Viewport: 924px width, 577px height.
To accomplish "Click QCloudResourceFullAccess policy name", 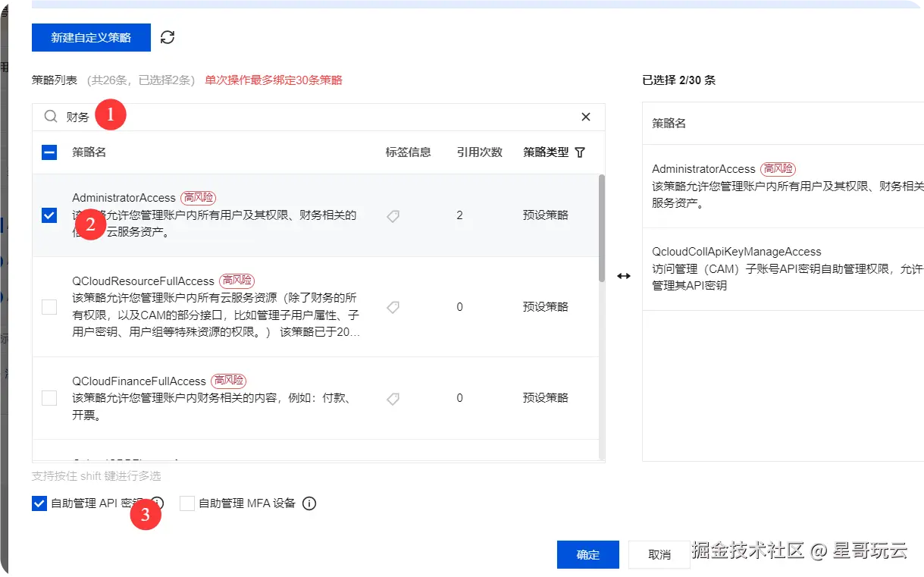I will pos(143,281).
